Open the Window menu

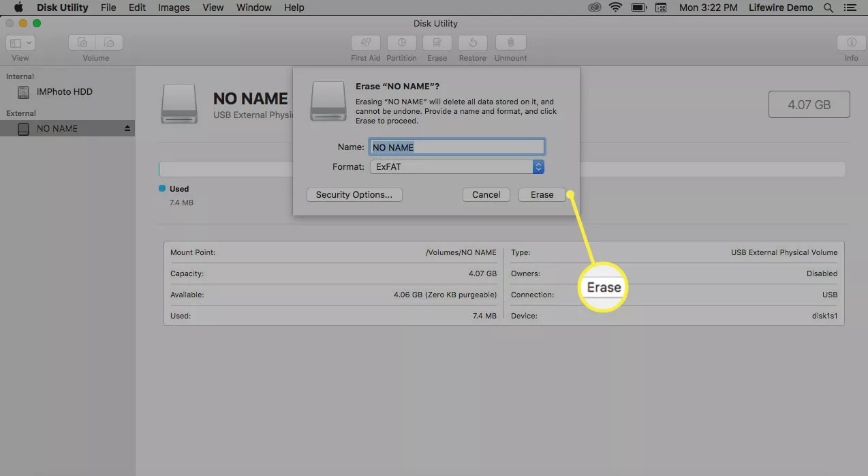[x=253, y=8]
